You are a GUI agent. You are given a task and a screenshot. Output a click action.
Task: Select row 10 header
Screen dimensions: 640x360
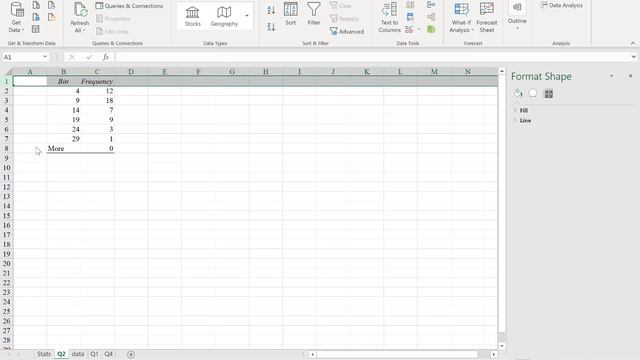click(x=7, y=168)
